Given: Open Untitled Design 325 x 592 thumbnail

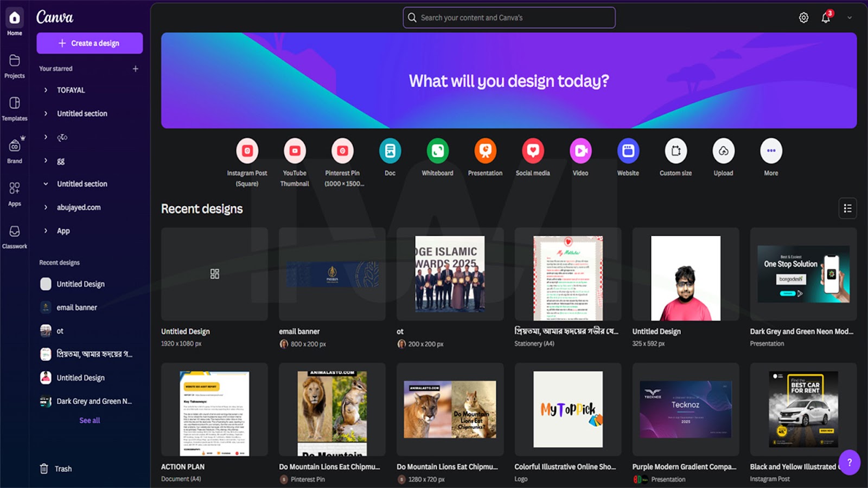Looking at the screenshot, I should [686, 274].
